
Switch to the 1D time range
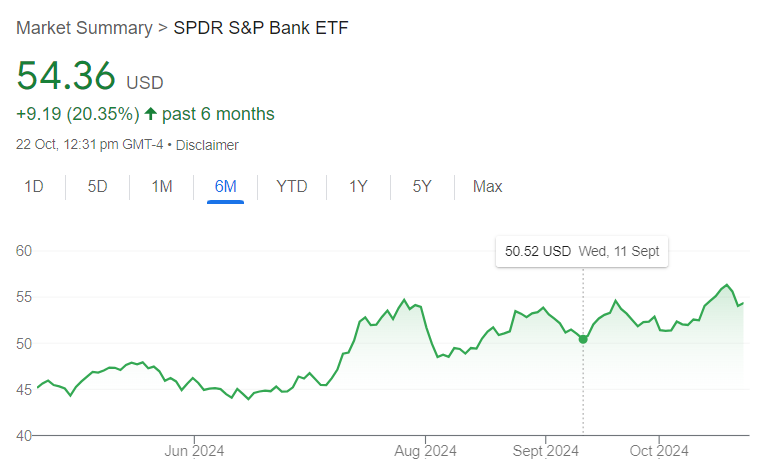(x=34, y=186)
